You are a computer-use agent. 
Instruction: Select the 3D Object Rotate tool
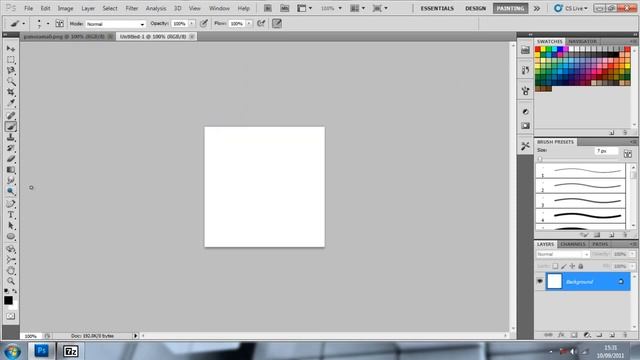coord(11,249)
